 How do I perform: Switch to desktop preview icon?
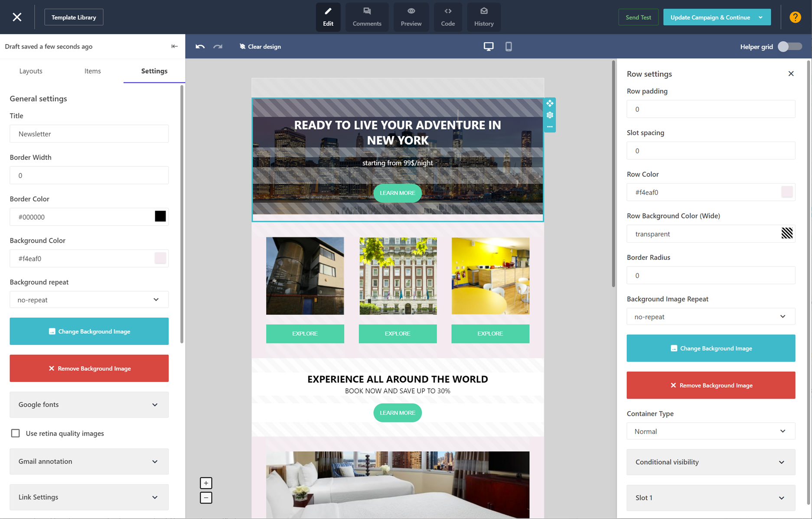(x=488, y=46)
